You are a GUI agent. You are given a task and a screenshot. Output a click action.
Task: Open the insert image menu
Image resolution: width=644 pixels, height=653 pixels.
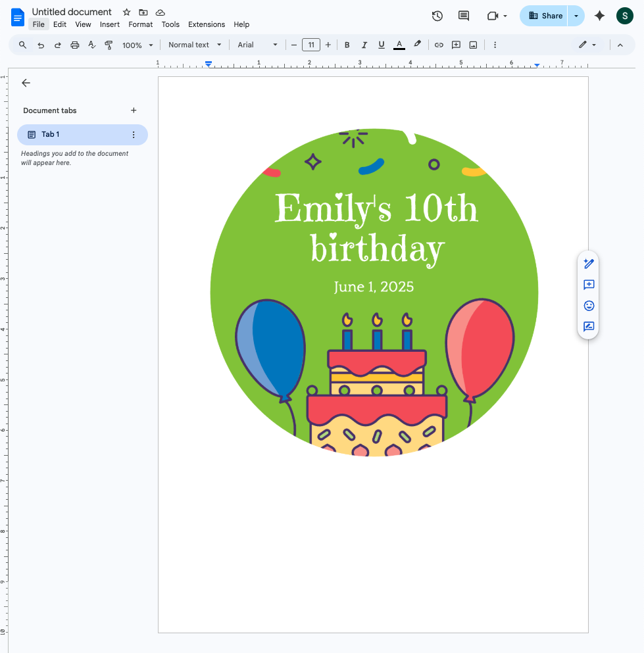pos(473,45)
